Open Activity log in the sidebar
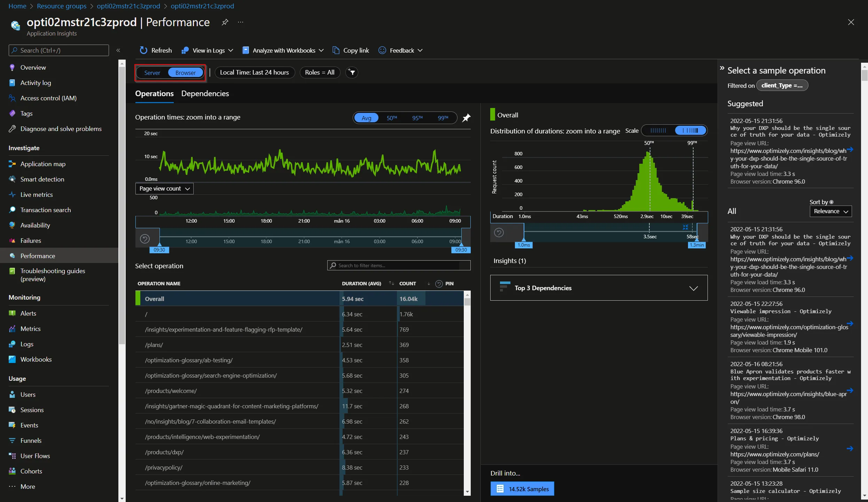 click(x=36, y=83)
